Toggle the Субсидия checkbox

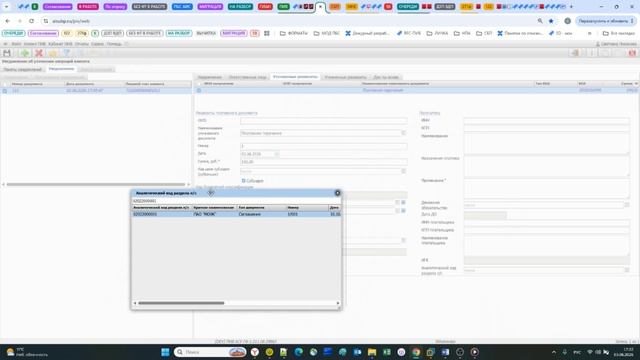(x=244, y=180)
